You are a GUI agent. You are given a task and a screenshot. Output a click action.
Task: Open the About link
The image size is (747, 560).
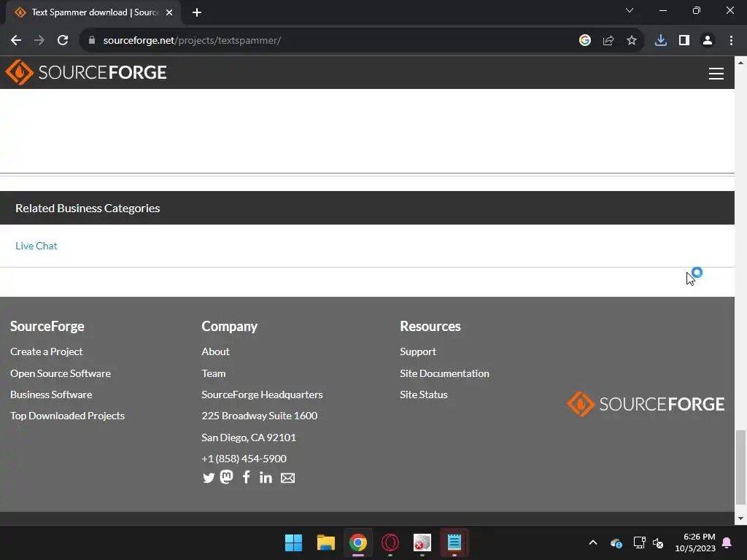point(215,351)
